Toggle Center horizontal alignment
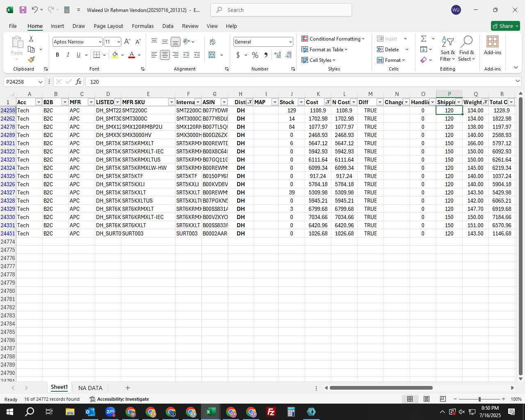Viewport: 525px width, 420px height. click(164, 55)
